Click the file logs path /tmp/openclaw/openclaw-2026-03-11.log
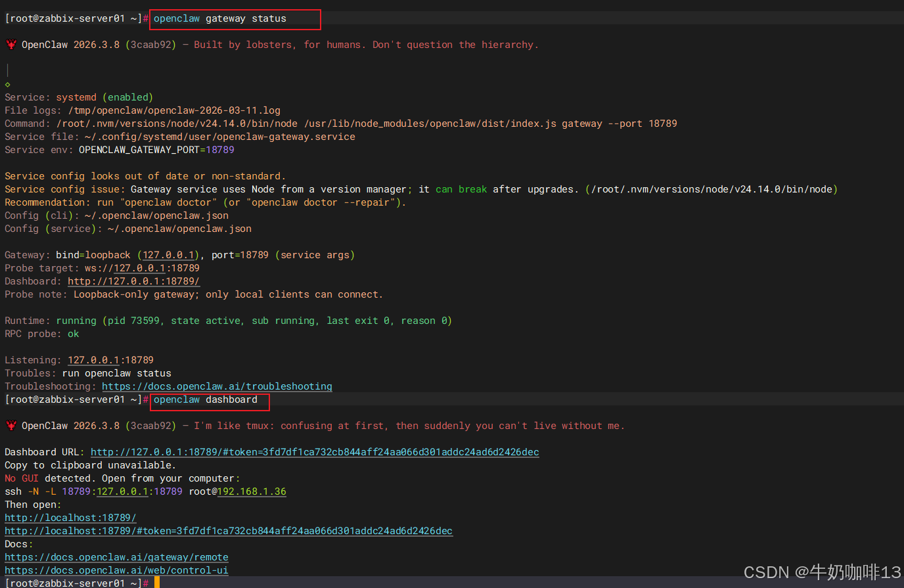Image resolution: width=904 pixels, height=588 pixels. click(x=174, y=110)
